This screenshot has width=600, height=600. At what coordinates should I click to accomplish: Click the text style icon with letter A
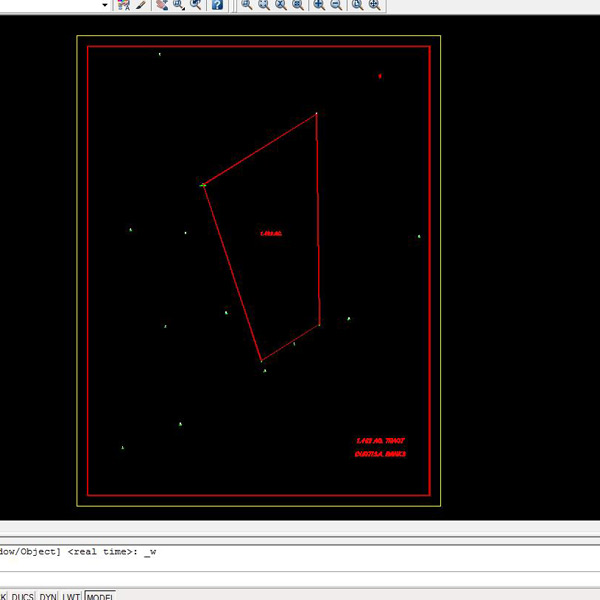124,5
